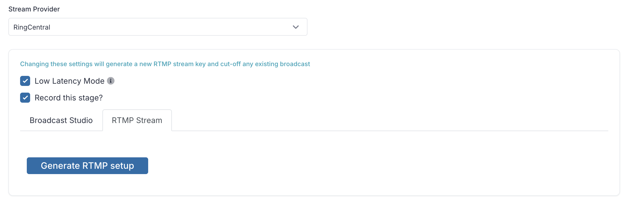Click the chevron arrow in Stream Provider field
Image resolution: width=644 pixels, height=207 pixels.
(x=296, y=27)
